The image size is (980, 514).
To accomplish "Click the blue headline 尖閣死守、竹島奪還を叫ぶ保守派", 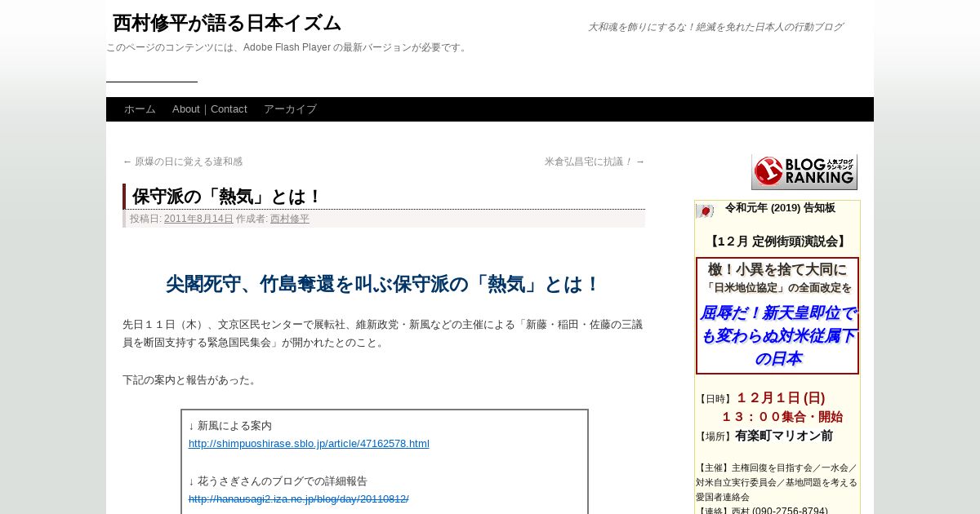I will pyautogui.click(x=383, y=284).
